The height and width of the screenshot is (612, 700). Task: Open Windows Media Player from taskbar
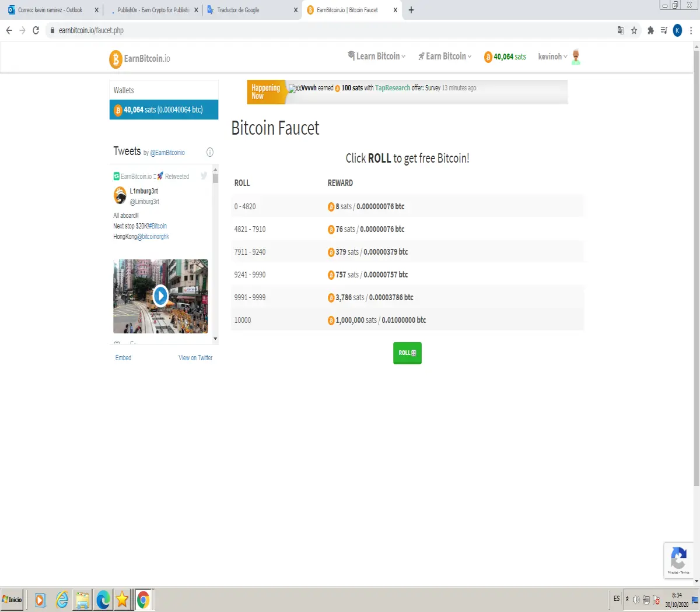click(x=40, y=600)
